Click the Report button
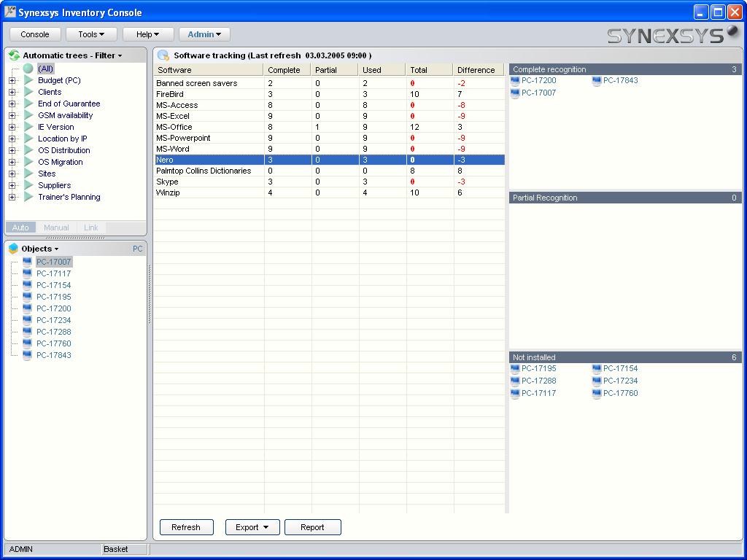The image size is (747, 560). coord(312,527)
